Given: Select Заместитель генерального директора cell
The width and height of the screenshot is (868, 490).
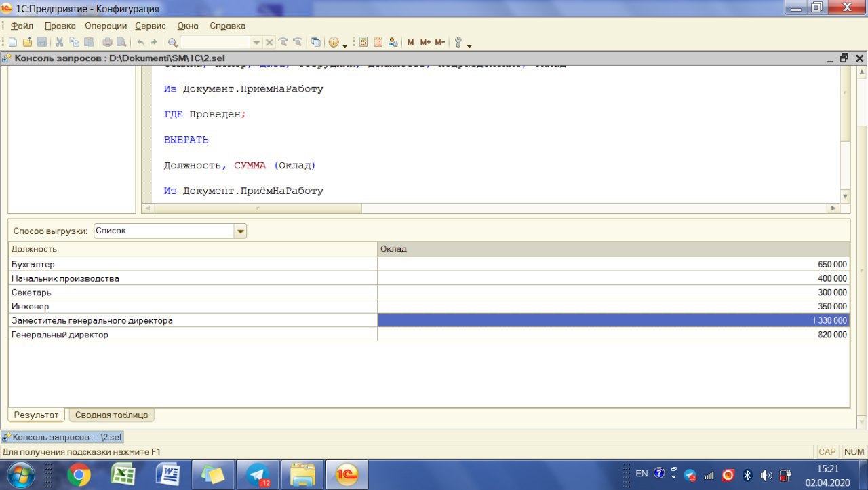Looking at the screenshot, I should coord(193,320).
